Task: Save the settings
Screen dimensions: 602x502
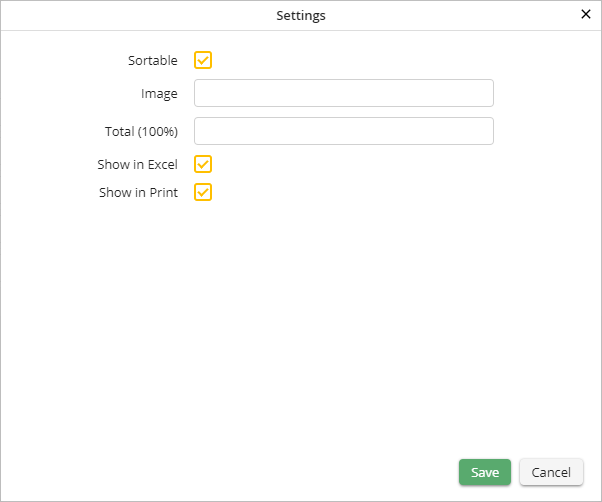Action: (x=485, y=472)
